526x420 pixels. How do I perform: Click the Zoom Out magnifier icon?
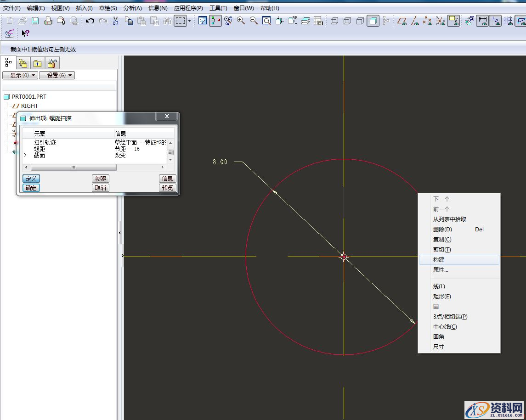click(x=254, y=21)
